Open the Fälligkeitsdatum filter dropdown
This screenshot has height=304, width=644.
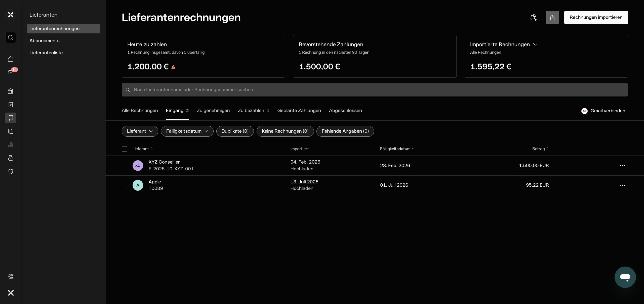tap(187, 131)
